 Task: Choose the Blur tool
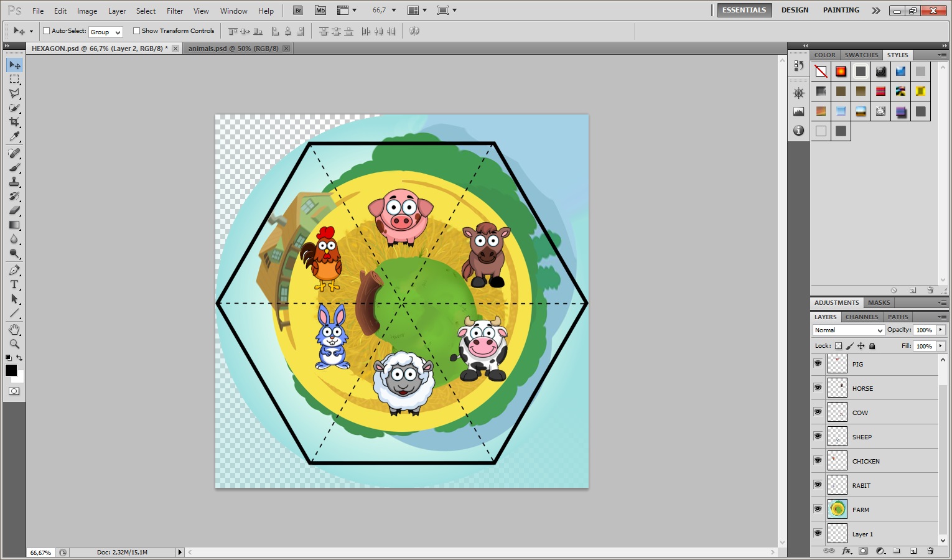14,239
